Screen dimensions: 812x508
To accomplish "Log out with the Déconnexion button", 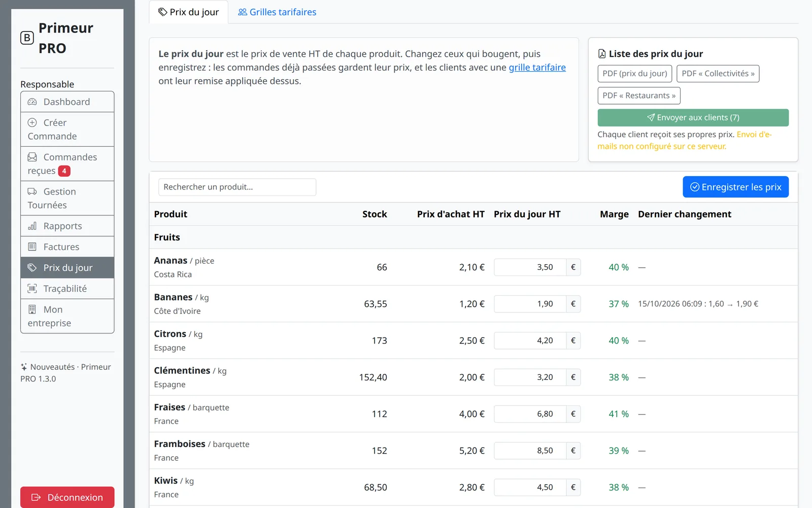I will tap(67, 497).
